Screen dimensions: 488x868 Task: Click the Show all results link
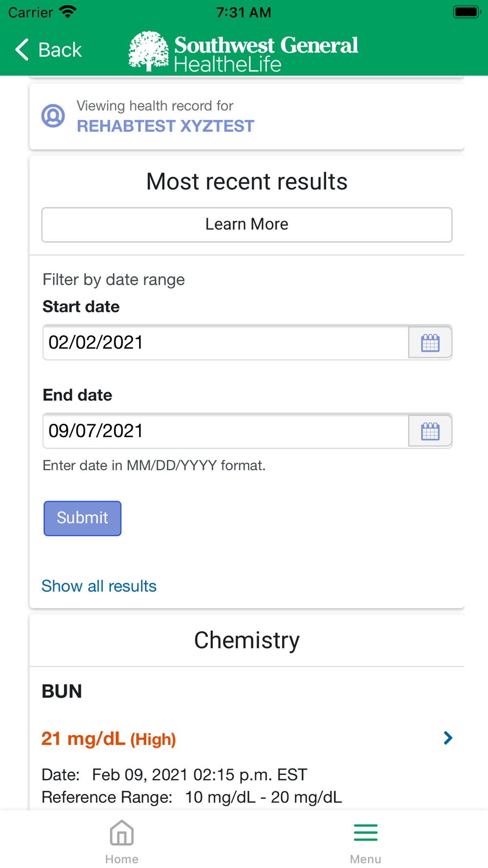pyautogui.click(x=99, y=586)
